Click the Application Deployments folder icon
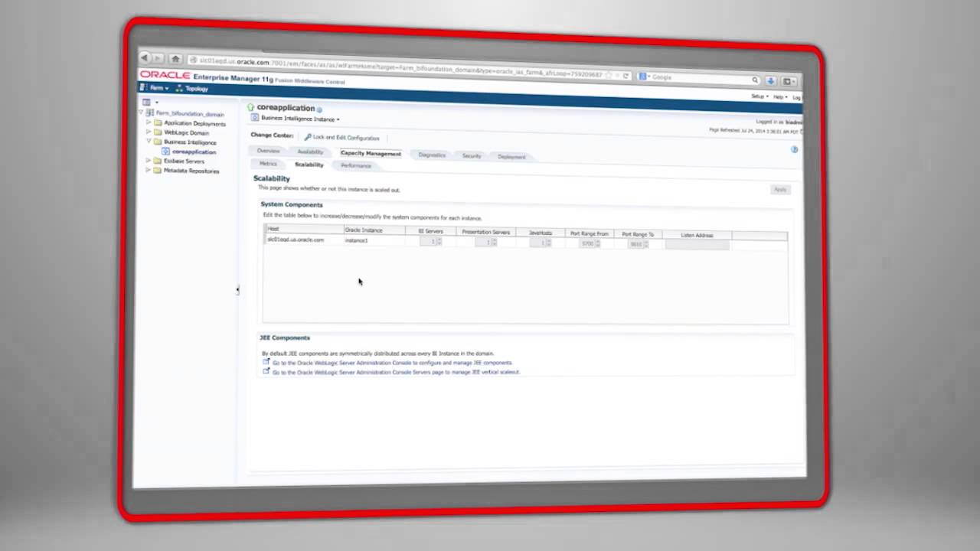Screen dimensions: 980x551 tap(158, 122)
